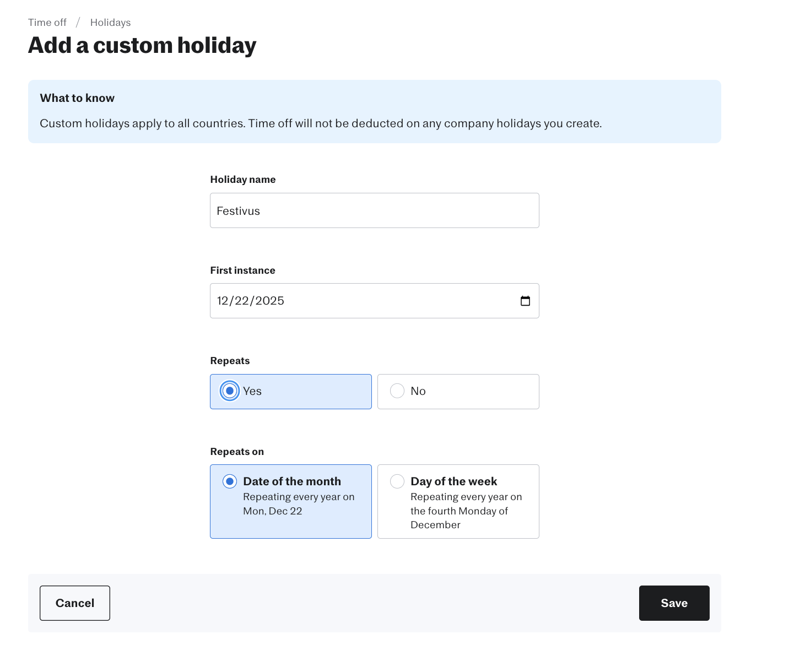Click the Add a custom holiday heading
The width and height of the screenshot is (789, 672).
click(142, 45)
